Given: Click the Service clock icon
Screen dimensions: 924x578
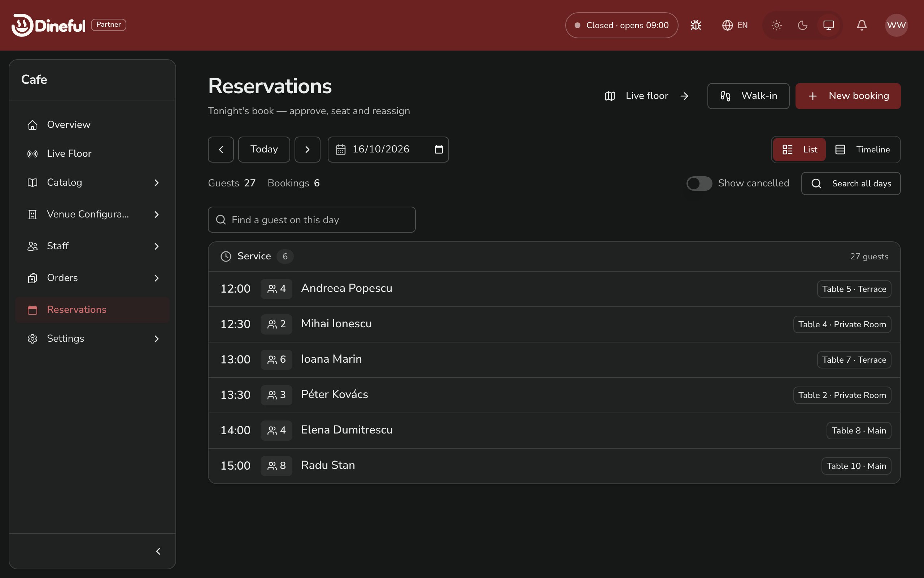Looking at the screenshot, I should (226, 256).
